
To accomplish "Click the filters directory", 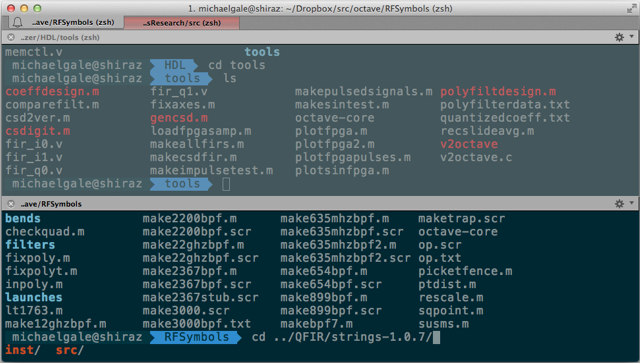I will [x=30, y=245].
